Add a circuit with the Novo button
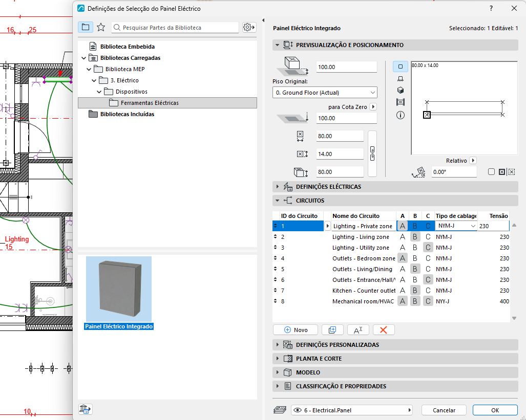Image resolution: width=526 pixels, height=420 pixels. (296, 330)
